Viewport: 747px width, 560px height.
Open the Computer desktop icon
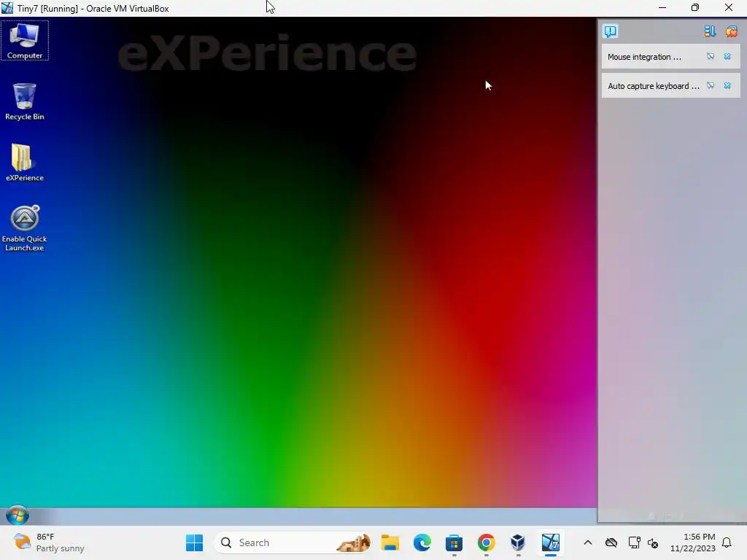pos(24,41)
